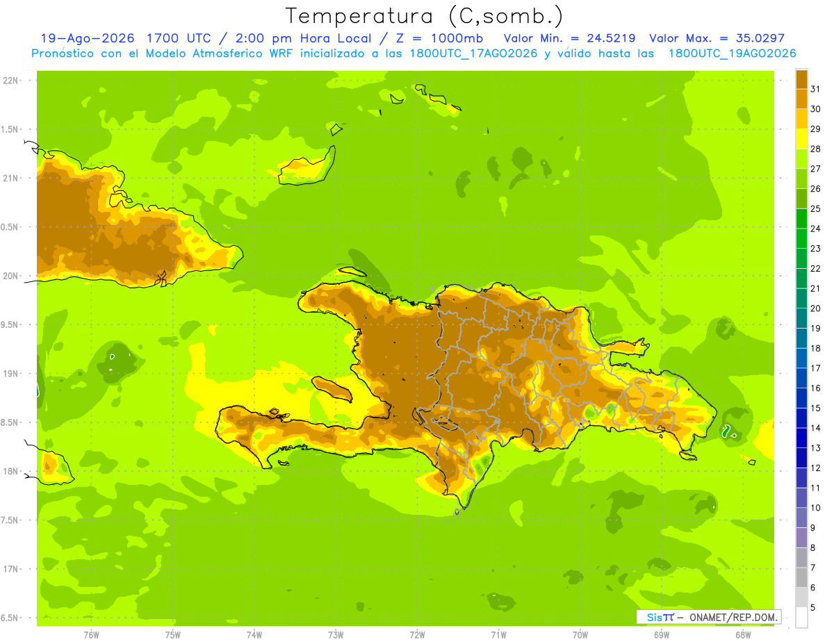Click the 76W longitude axis label
The image size is (834, 644).
[91, 635]
